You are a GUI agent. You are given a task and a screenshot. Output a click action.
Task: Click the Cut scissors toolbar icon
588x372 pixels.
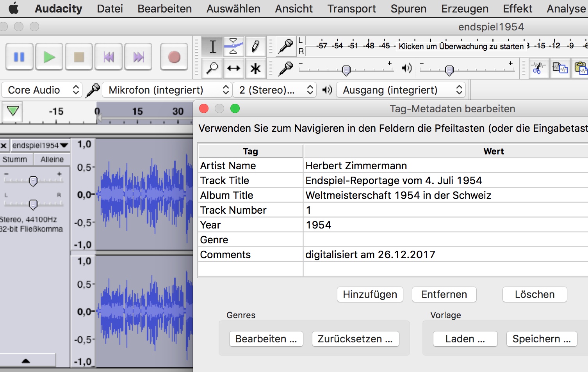click(x=539, y=68)
